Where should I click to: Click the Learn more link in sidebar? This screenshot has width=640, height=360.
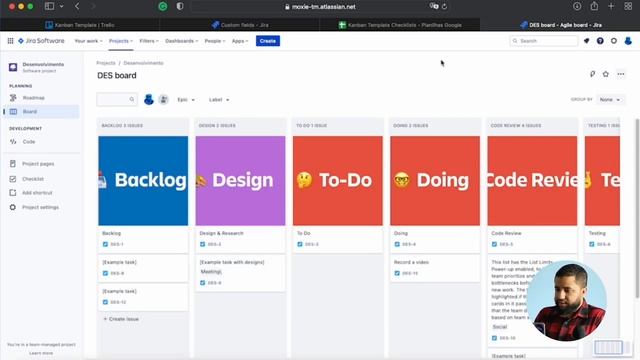(41, 353)
